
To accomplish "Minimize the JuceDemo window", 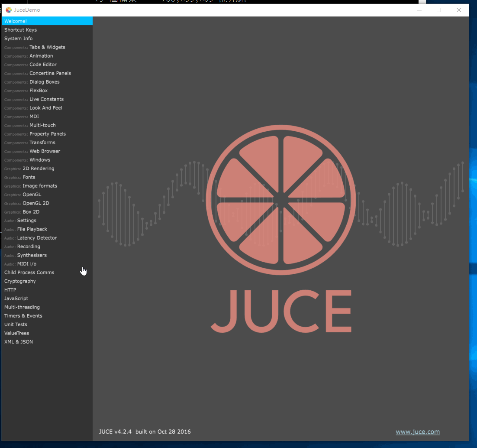I will tap(419, 10).
